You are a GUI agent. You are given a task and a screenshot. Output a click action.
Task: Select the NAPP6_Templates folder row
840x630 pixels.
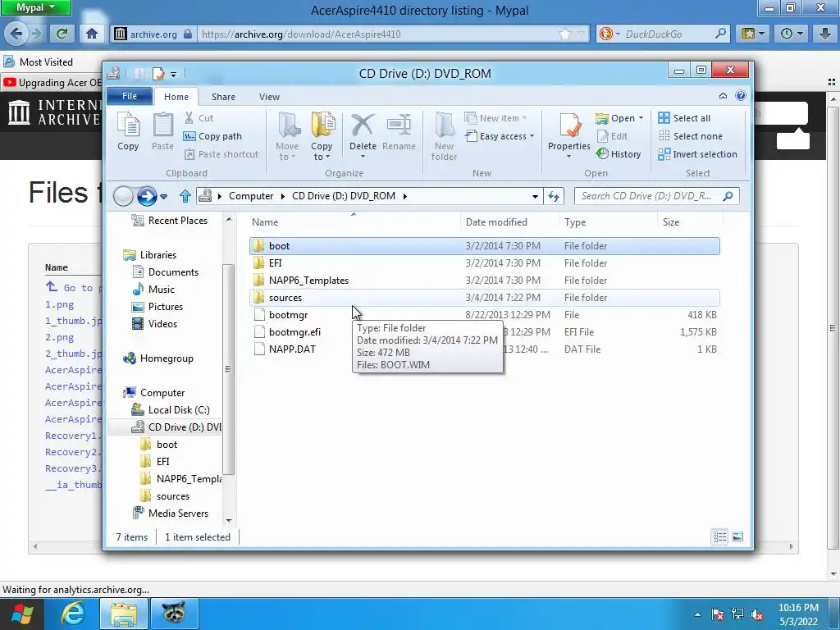click(484, 281)
